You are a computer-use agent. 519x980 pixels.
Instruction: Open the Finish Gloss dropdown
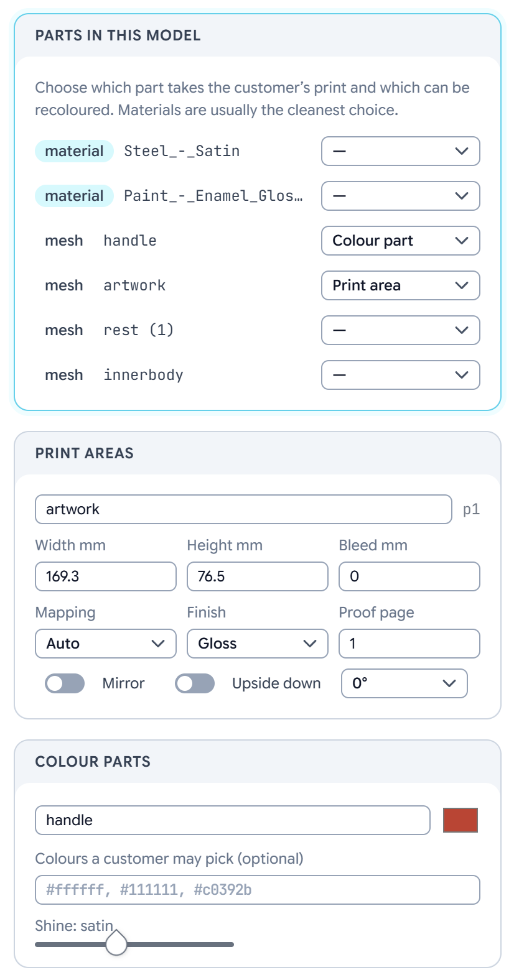(258, 644)
